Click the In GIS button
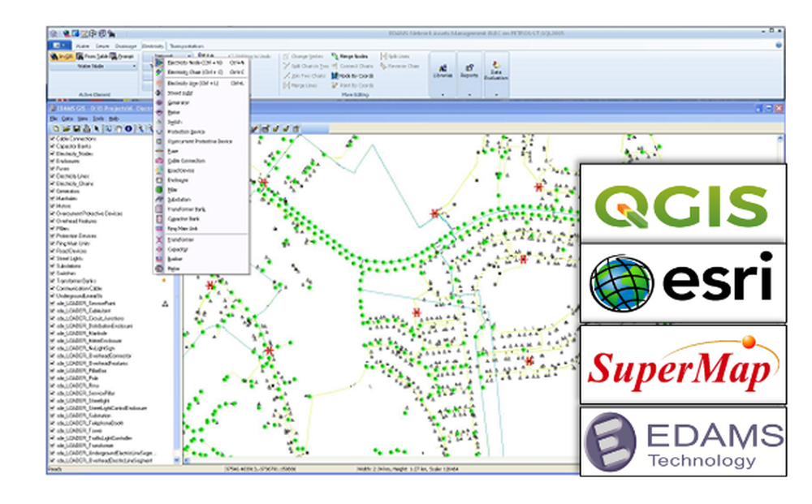This screenshot has width=812, height=504. (63, 56)
